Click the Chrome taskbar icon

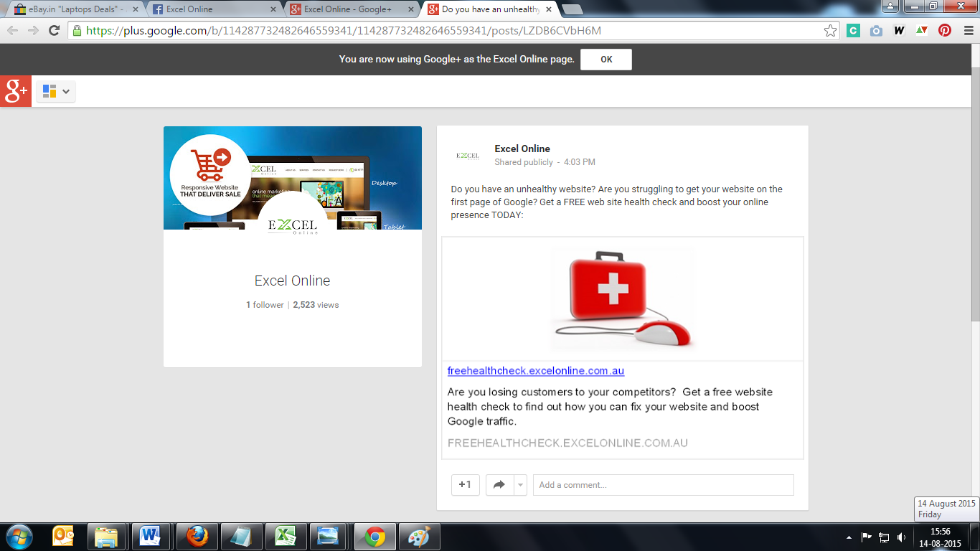pos(374,537)
